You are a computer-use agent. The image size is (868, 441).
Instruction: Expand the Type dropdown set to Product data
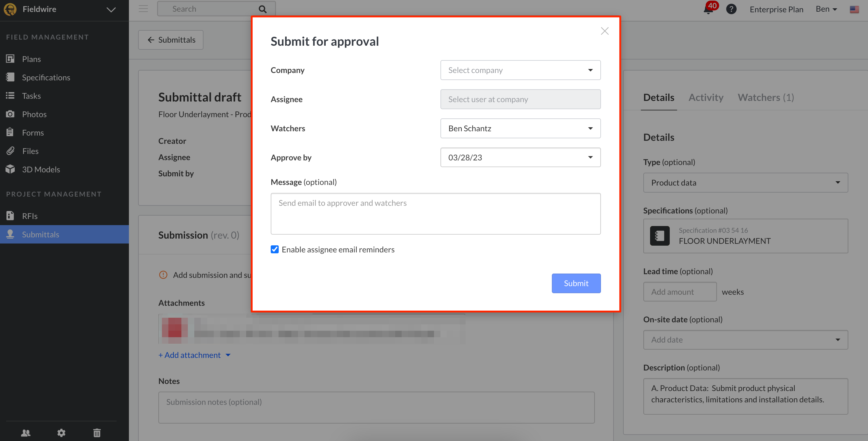[745, 182]
